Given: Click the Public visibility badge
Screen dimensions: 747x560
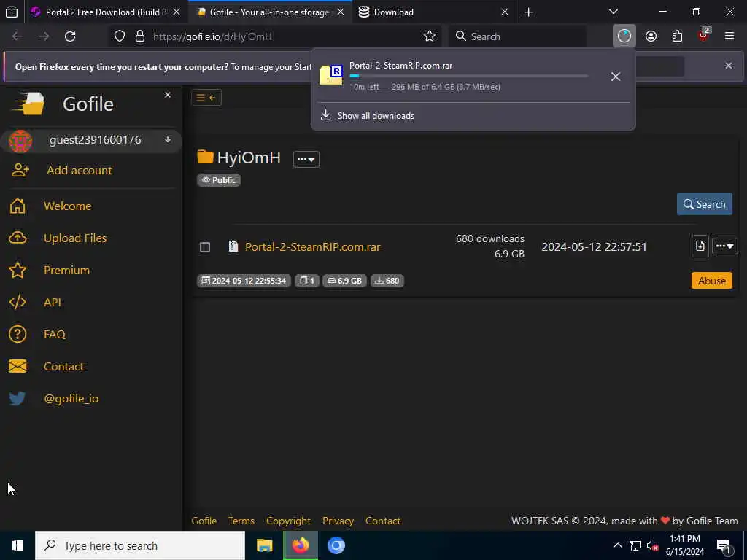Looking at the screenshot, I should (x=219, y=180).
